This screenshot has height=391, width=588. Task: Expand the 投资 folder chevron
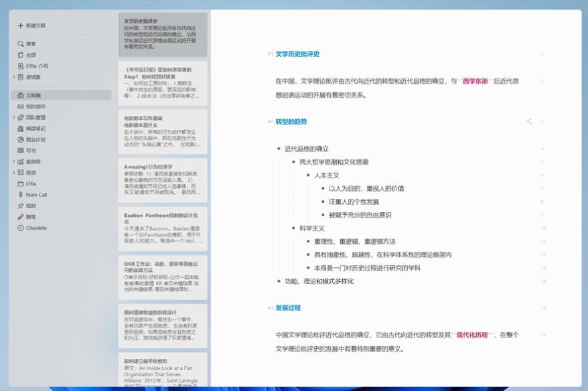pos(14,173)
